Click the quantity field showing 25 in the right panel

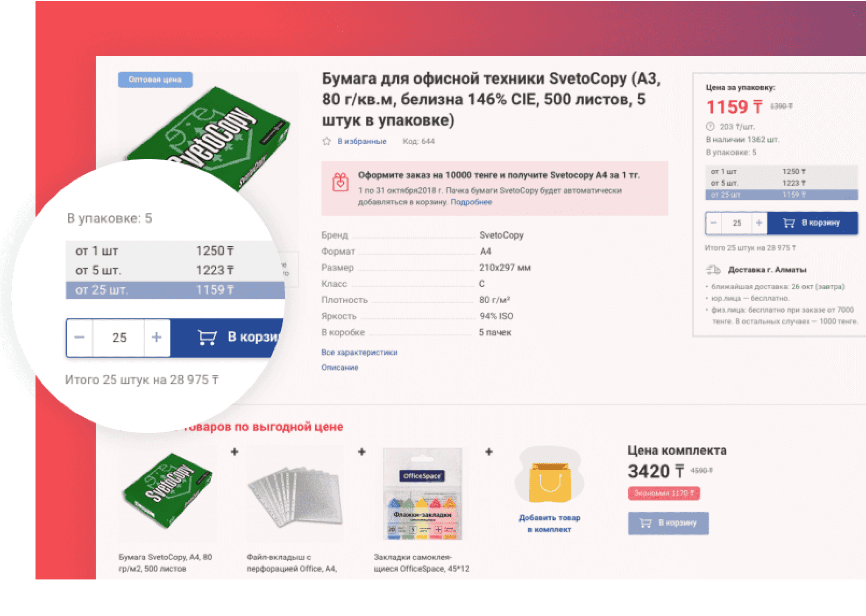coord(736,223)
